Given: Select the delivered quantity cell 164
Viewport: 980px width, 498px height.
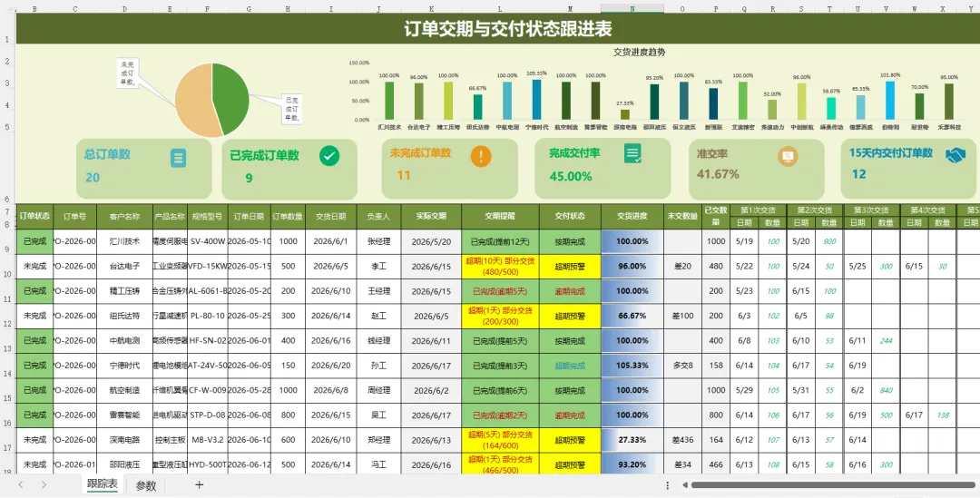Looking at the screenshot, I should point(716,440).
